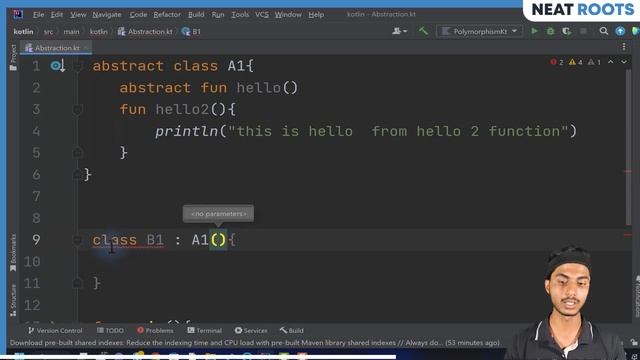The image size is (640, 360).
Task: Open the TODO tool window
Action: [x=110, y=331]
